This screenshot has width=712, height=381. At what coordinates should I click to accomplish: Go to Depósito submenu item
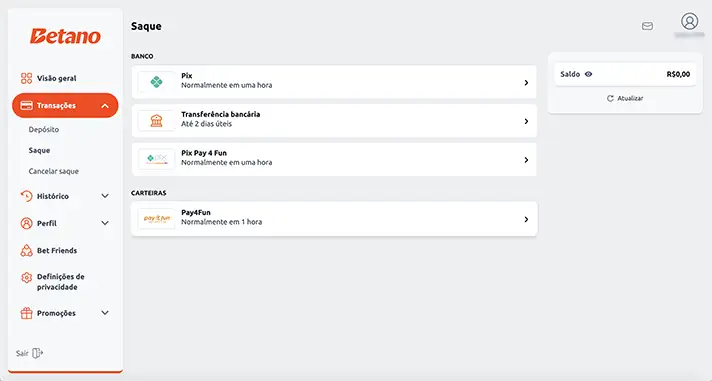(44, 129)
